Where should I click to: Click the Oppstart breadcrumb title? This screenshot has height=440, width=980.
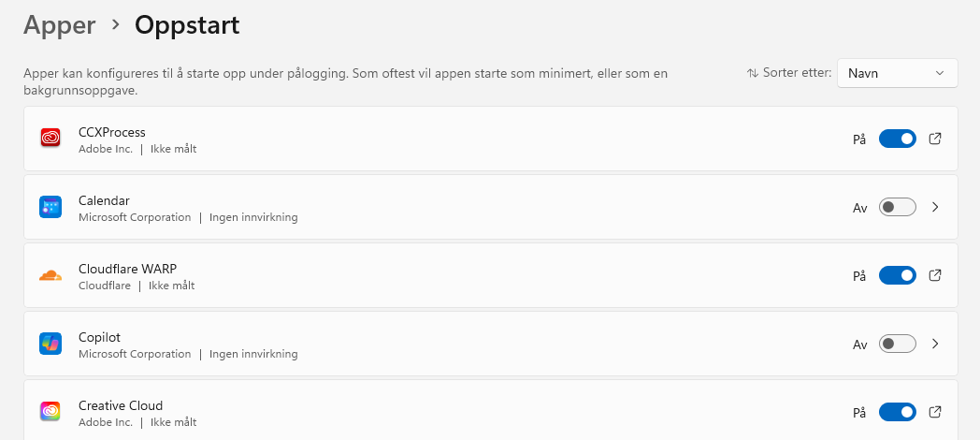click(x=187, y=25)
